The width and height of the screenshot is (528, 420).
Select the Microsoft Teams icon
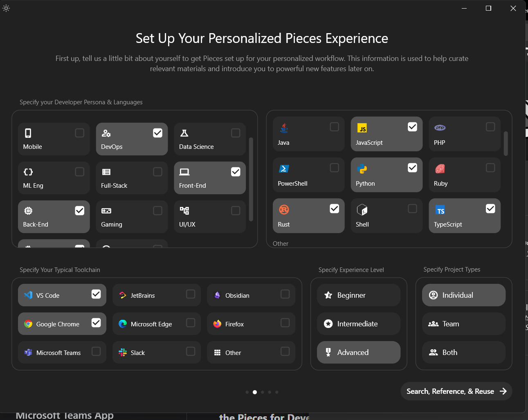28,352
